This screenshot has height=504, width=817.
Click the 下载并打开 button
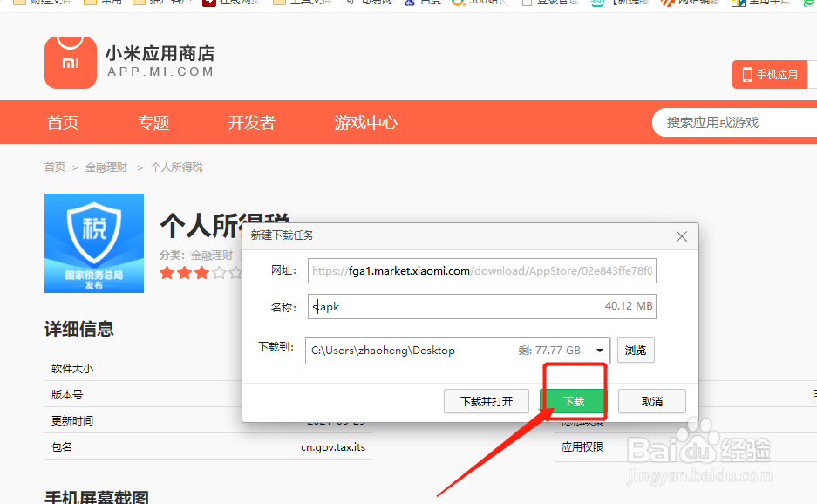pyautogui.click(x=487, y=401)
